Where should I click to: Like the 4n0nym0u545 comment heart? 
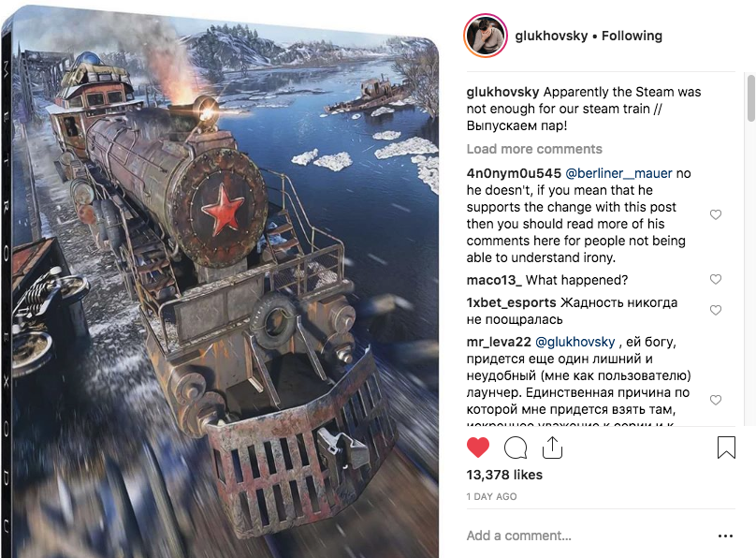(x=716, y=214)
